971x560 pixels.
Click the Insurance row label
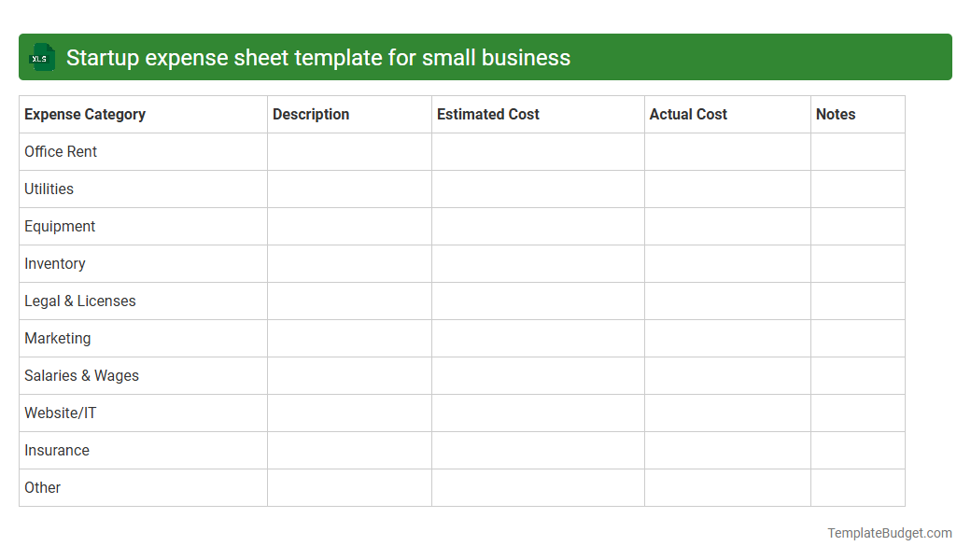click(x=57, y=450)
